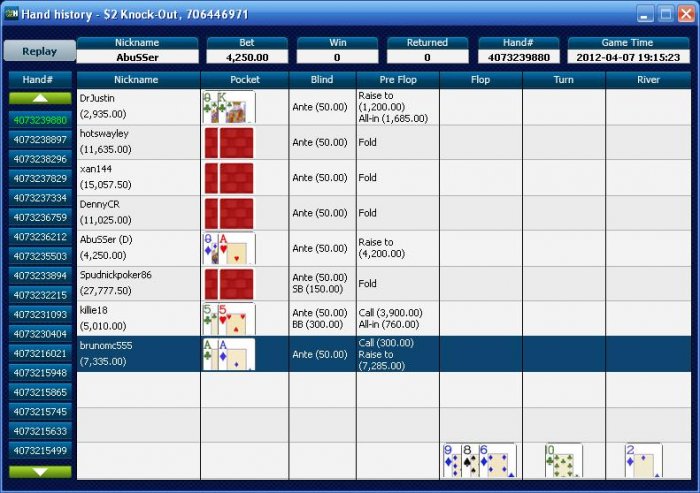Screen dimensions: 700x493
Task: Click hotswayley's face-down cards
Action: [229, 142]
